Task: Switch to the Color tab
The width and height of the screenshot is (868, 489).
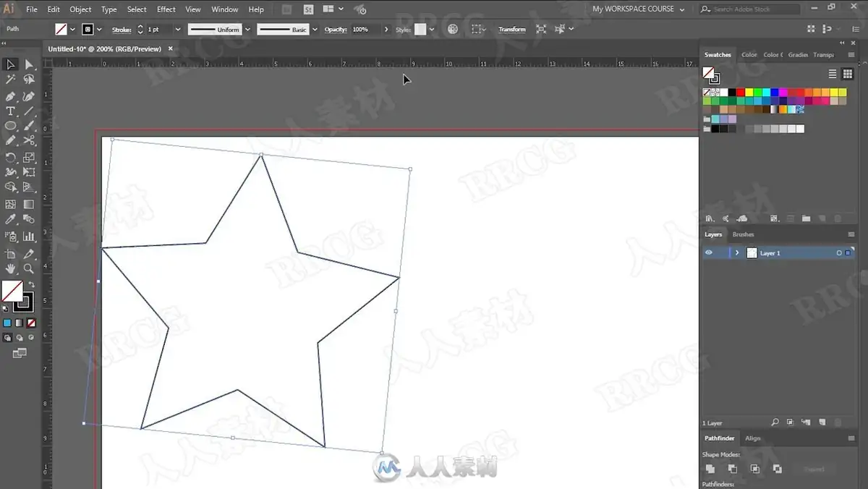Action: (x=749, y=55)
